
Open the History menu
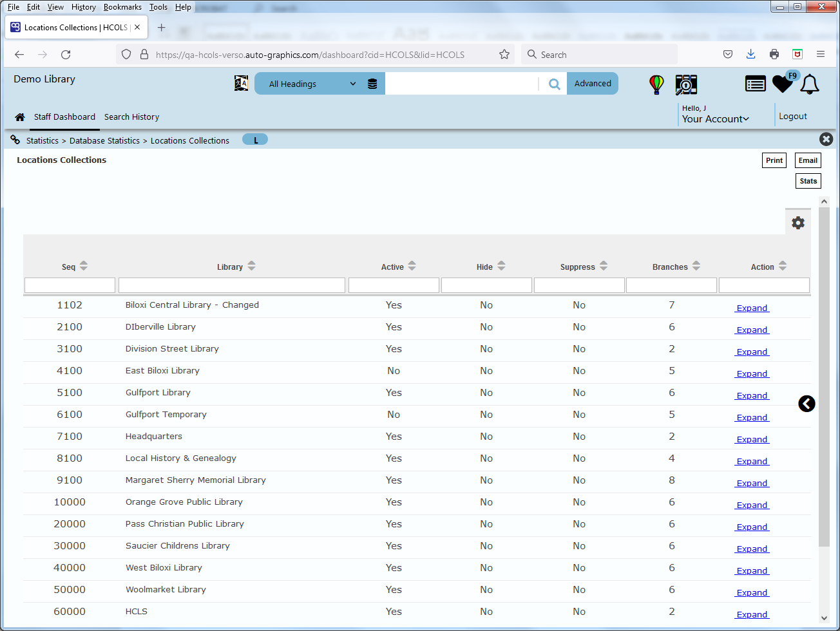point(84,7)
